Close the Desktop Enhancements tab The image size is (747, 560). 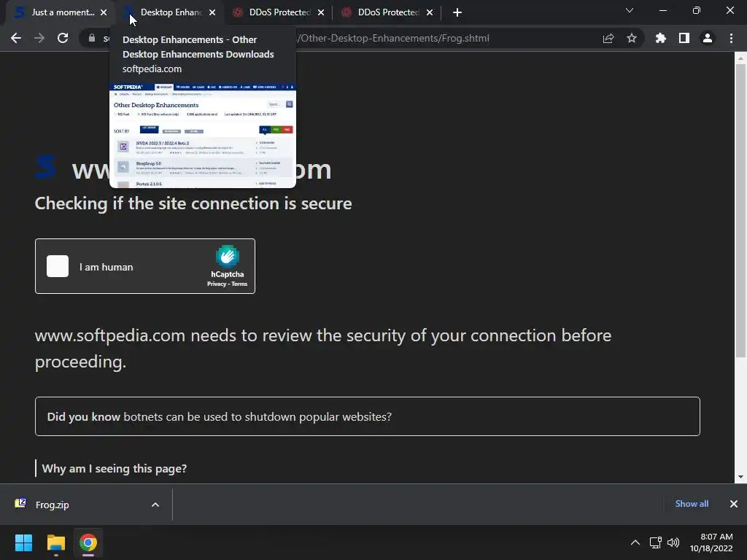(x=212, y=12)
